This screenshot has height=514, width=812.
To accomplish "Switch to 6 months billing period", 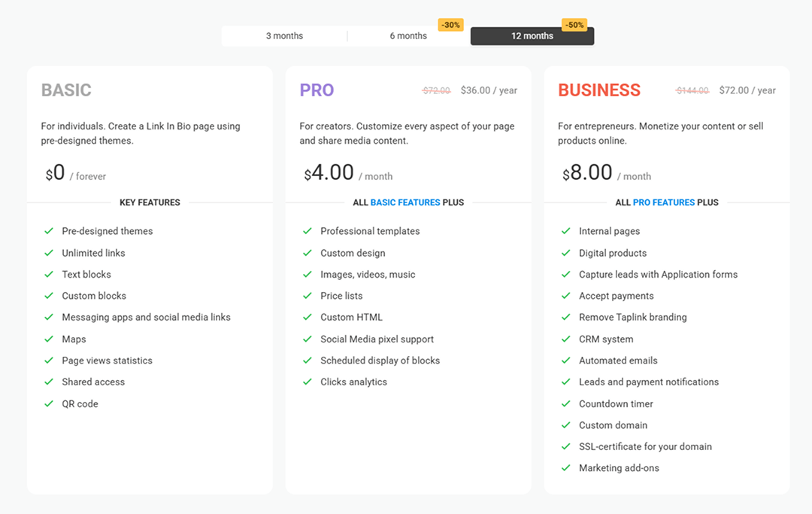I will click(408, 36).
